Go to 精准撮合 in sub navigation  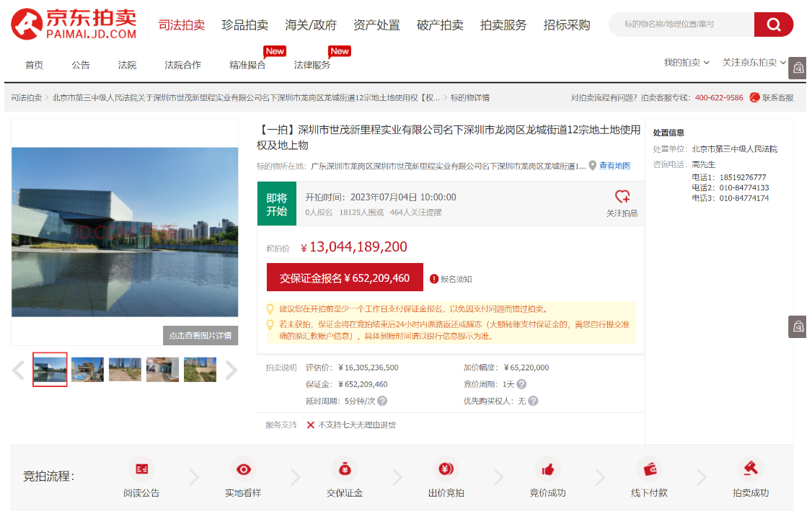pyautogui.click(x=247, y=66)
